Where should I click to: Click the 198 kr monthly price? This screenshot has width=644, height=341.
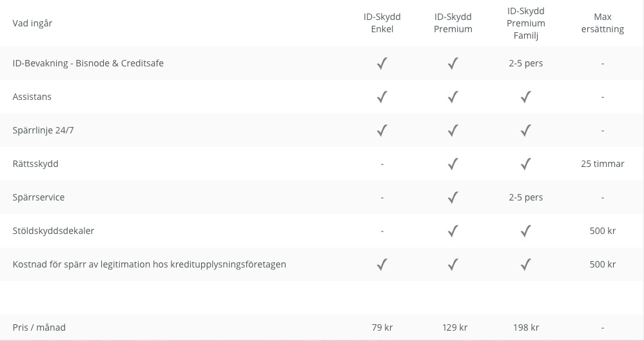tap(526, 327)
